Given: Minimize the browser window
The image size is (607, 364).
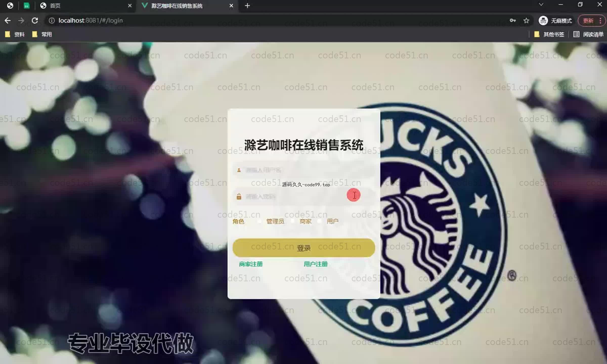Looking at the screenshot, I should pyautogui.click(x=561, y=5).
